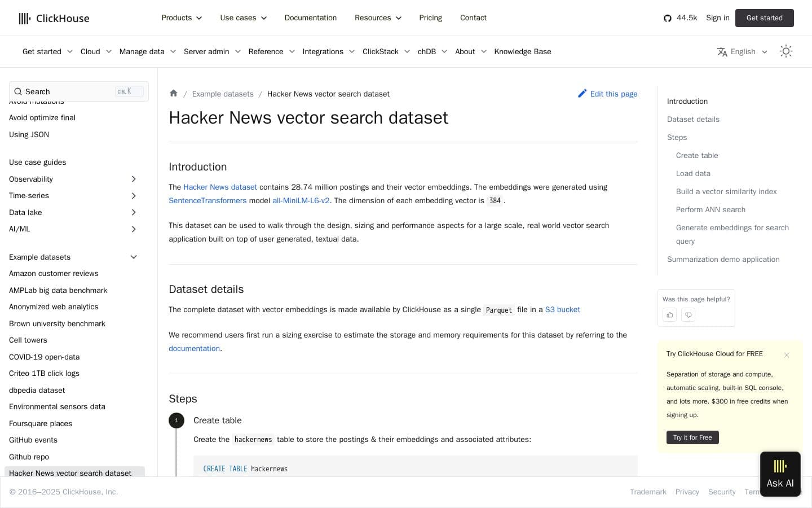Dismiss the ClickHouse Cloud promo card

pyautogui.click(x=787, y=355)
